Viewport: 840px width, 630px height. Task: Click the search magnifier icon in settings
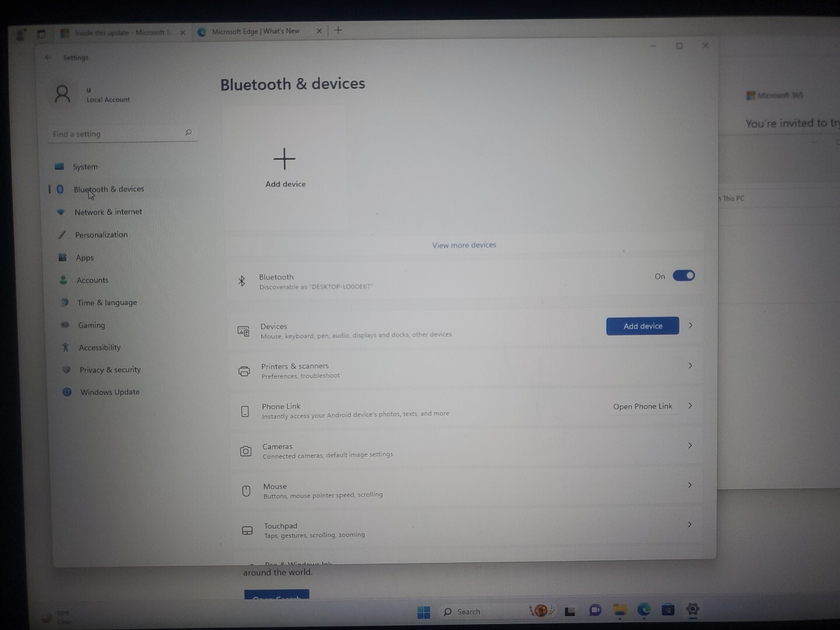click(x=188, y=132)
